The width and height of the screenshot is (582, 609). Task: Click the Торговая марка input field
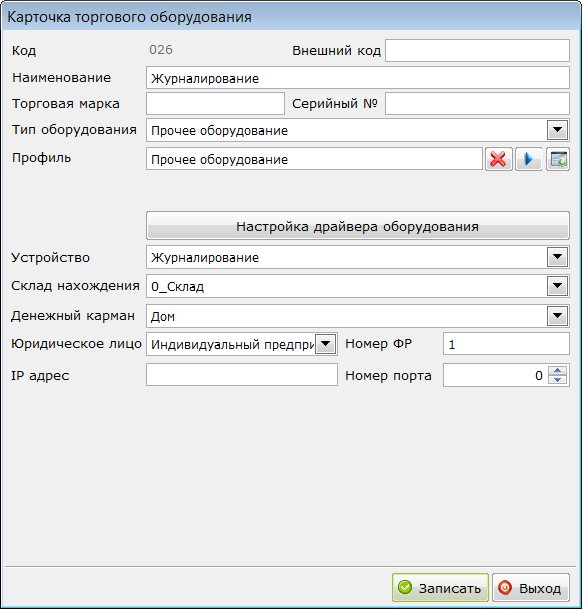coord(215,103)
